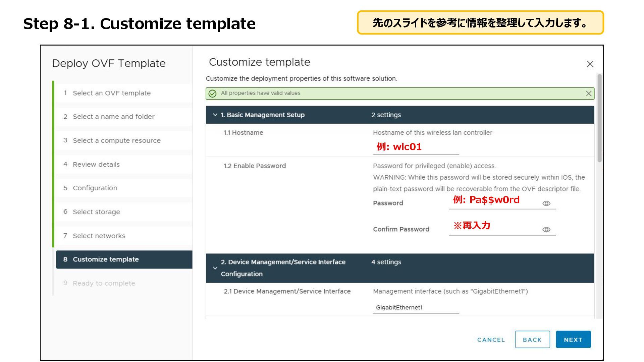
Task: Show the Password field characters via eye icon
Action: (546, 203)
